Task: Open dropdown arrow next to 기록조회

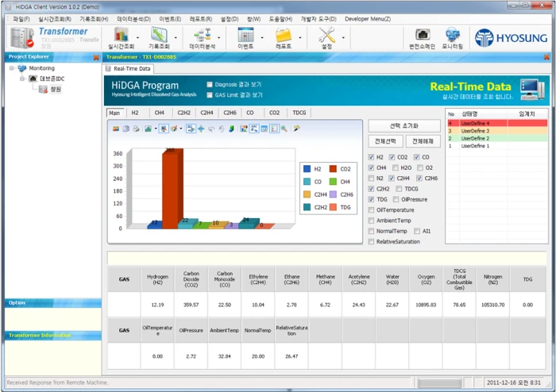Action: pos(176,37)
